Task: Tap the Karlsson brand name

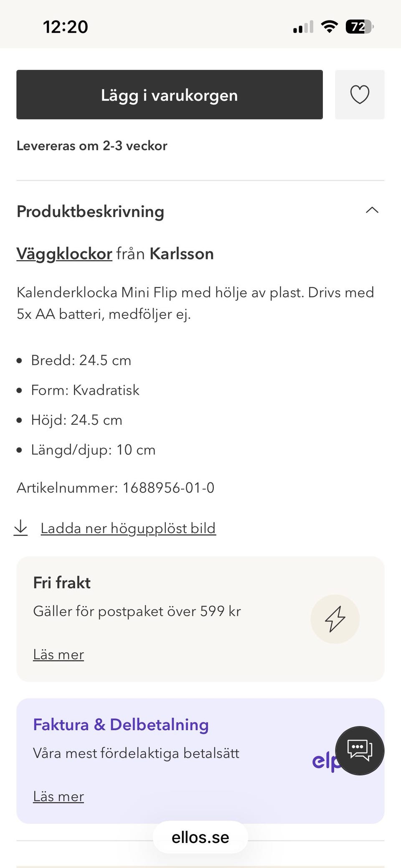Action: [182, 254]
